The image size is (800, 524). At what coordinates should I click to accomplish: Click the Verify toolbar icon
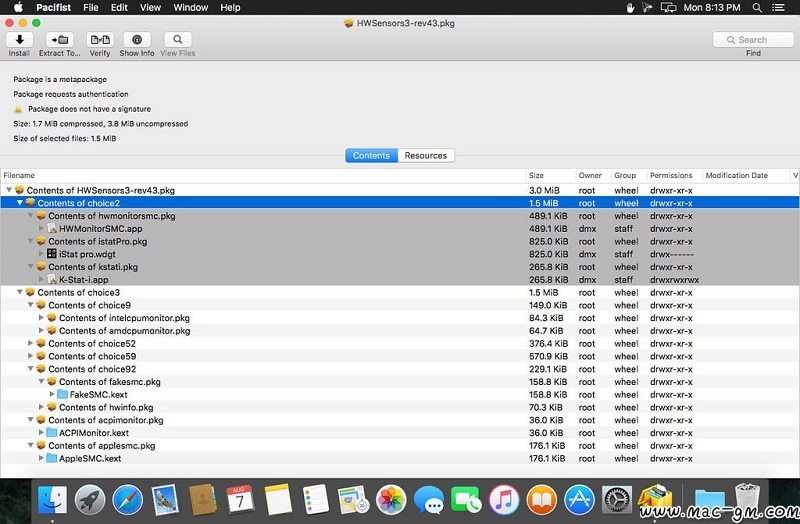100,40
